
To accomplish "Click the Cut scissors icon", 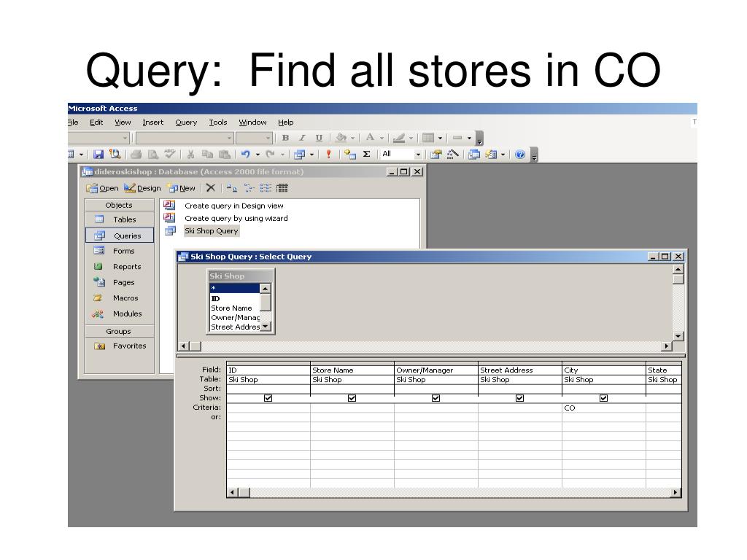I will pos(190,155).
